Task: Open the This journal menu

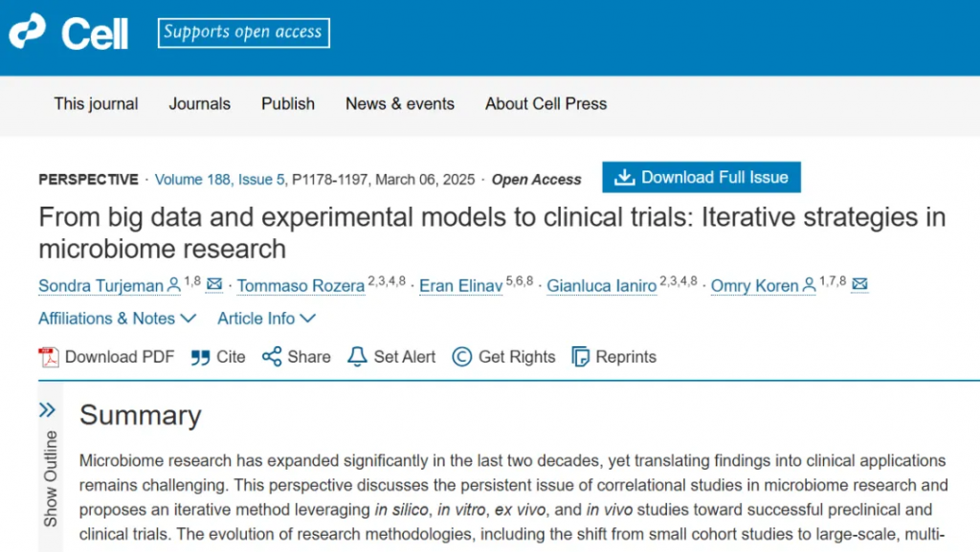Action: [x=96, y=103]
